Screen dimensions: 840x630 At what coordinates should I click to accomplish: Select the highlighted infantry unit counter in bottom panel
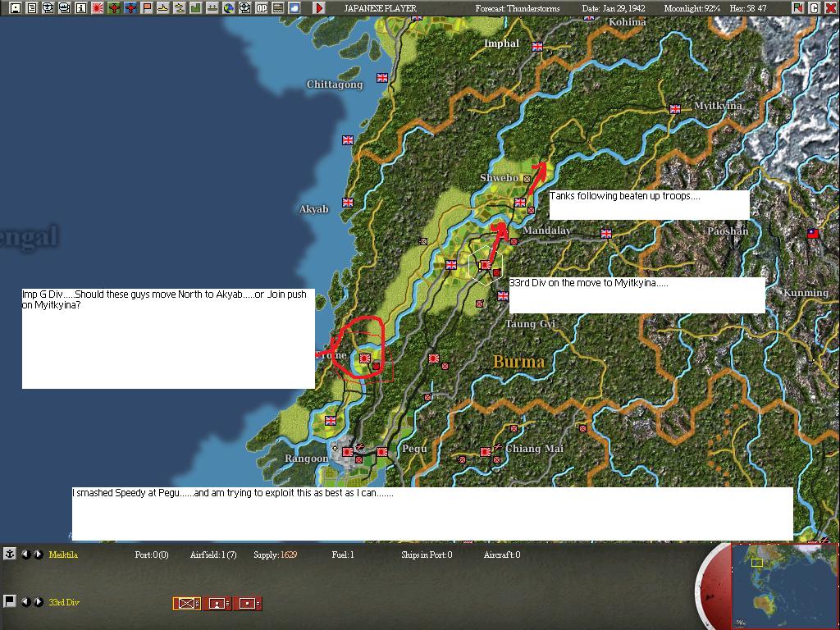pos(186,603)
